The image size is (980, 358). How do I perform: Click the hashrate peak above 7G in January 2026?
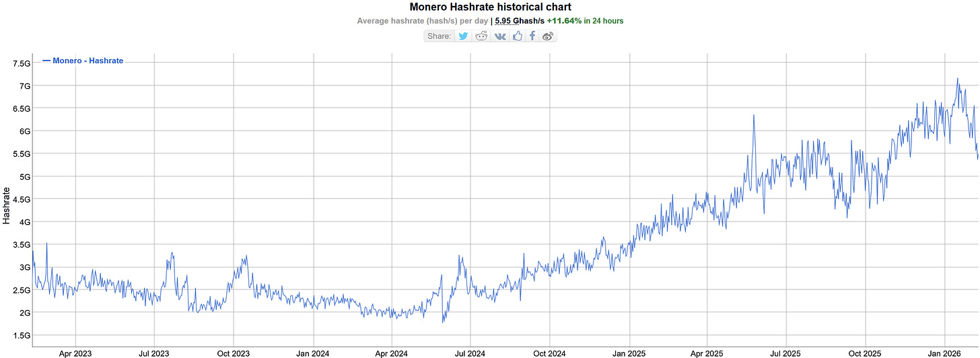pos(957,79)
